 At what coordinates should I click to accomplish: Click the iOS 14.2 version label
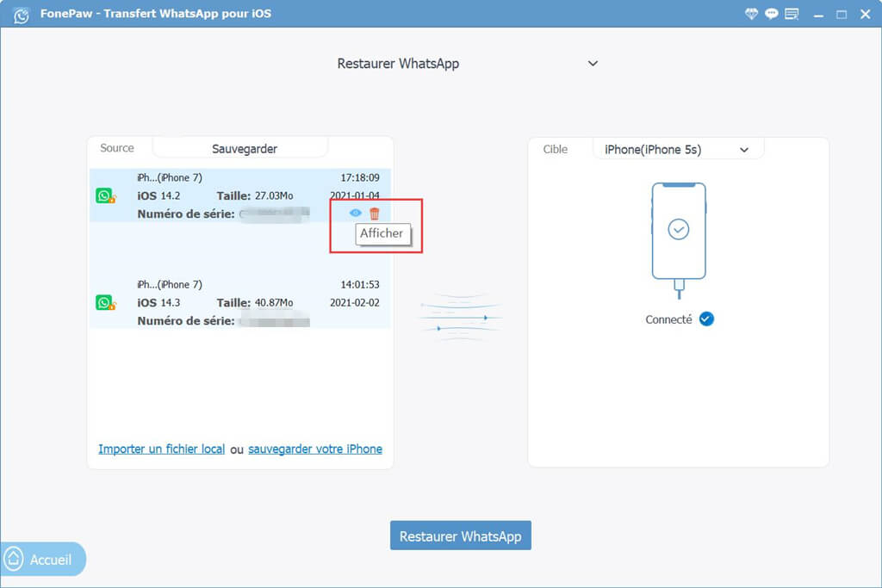[x=158, y=195]
